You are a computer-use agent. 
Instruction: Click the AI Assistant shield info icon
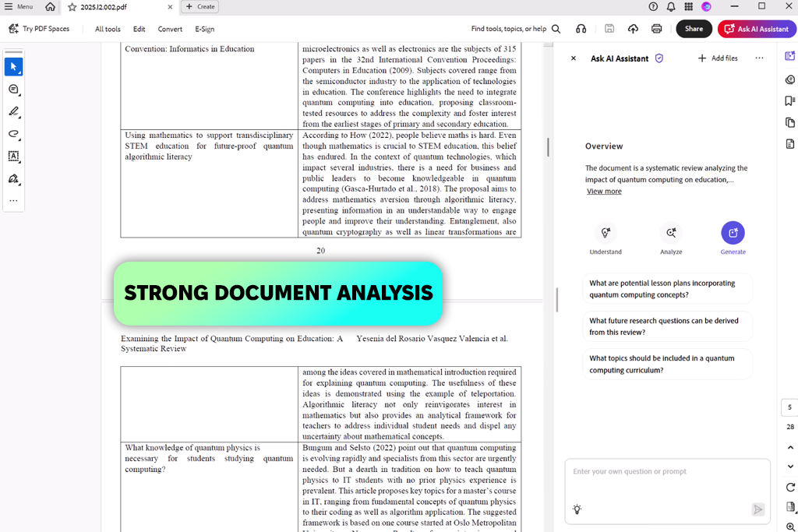pos(659,58)
